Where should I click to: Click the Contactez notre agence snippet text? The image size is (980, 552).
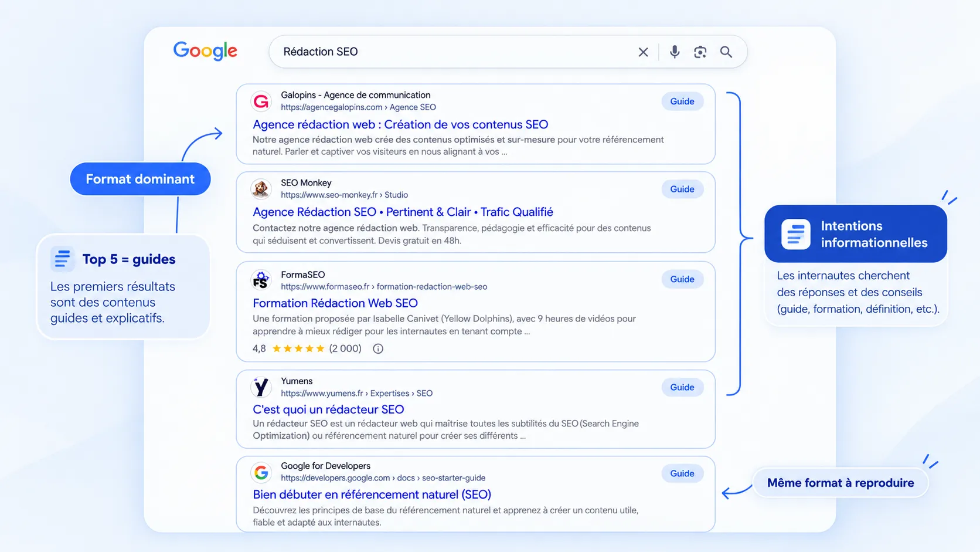(451, 234)
